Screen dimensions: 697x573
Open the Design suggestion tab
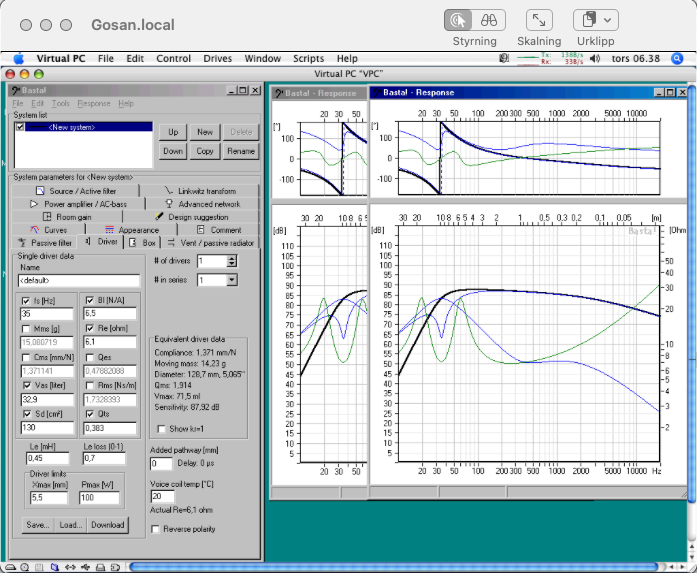(191, 217)
